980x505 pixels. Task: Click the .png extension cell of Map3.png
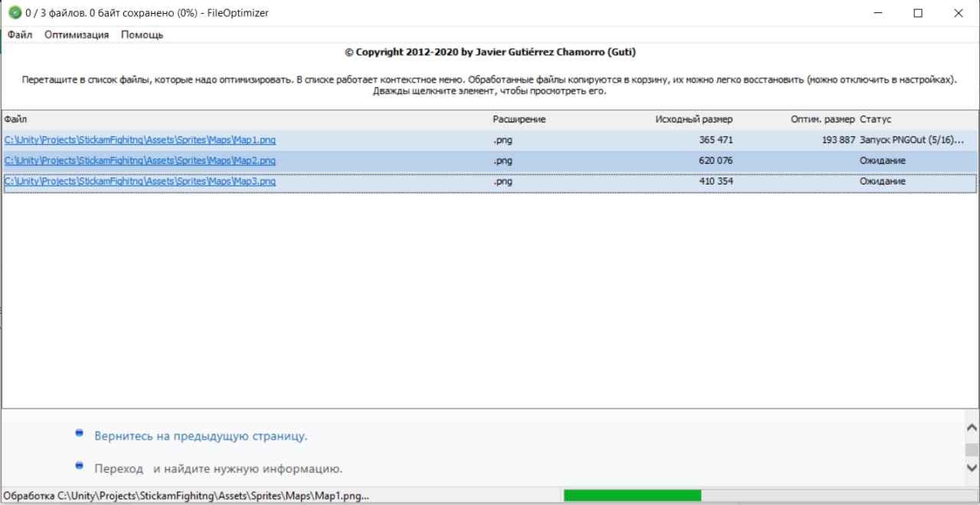pos(503,181)
